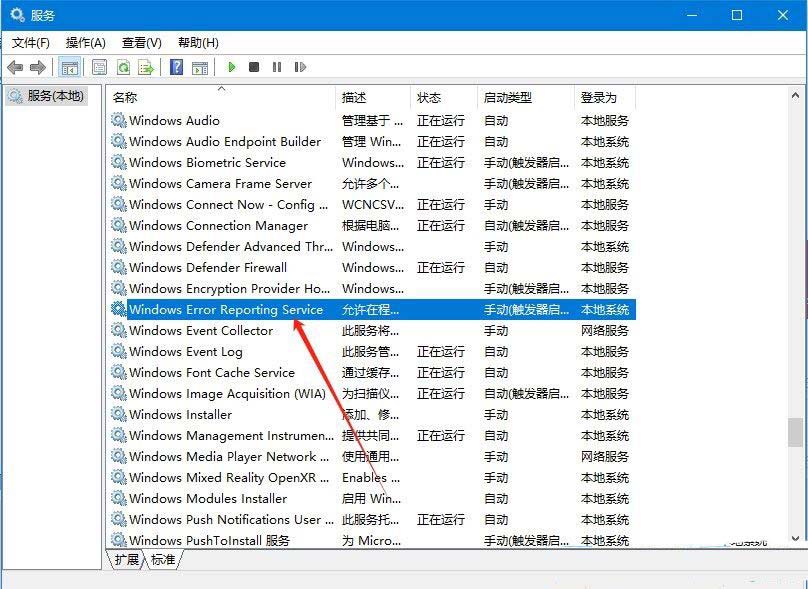Open the 查看 menu
The width and height of the screenshot is (808, 589).
click(x=141, y=43)
